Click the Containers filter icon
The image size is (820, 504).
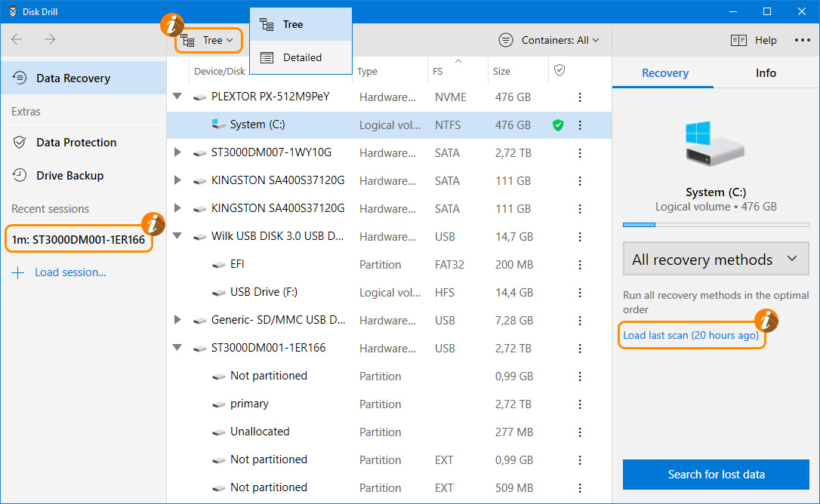(x=506, y=40)
